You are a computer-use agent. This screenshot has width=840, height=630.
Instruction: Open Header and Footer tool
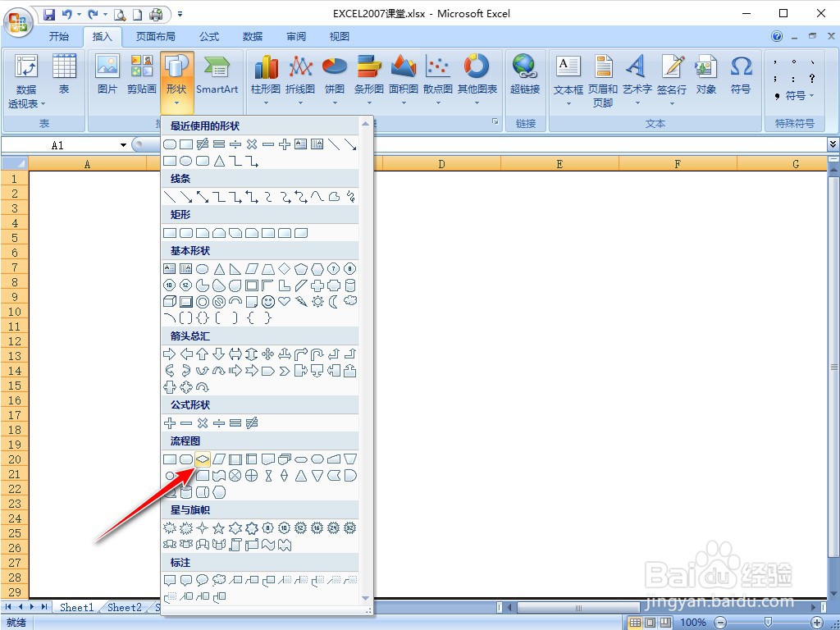point(603,80)
